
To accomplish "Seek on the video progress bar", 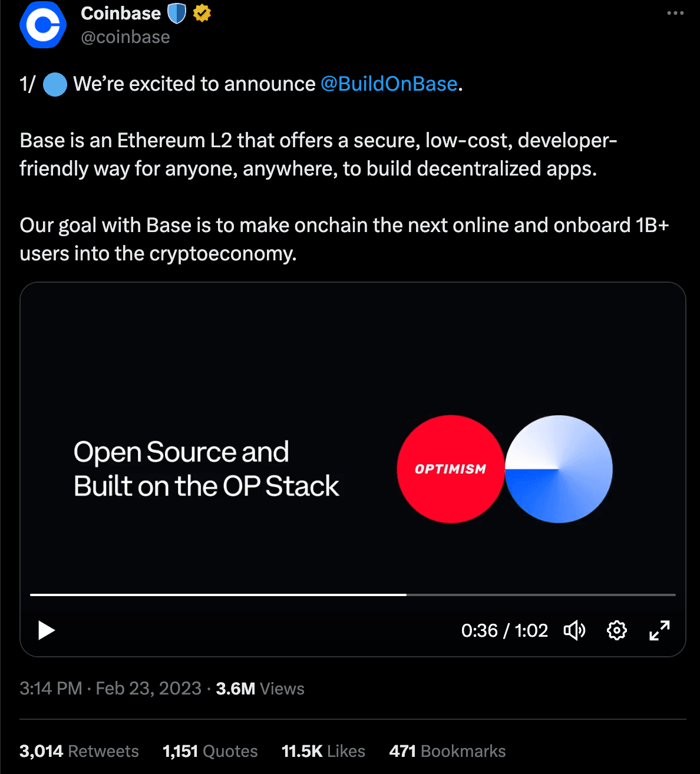I will pyautogui.click(x=352, y=595).
